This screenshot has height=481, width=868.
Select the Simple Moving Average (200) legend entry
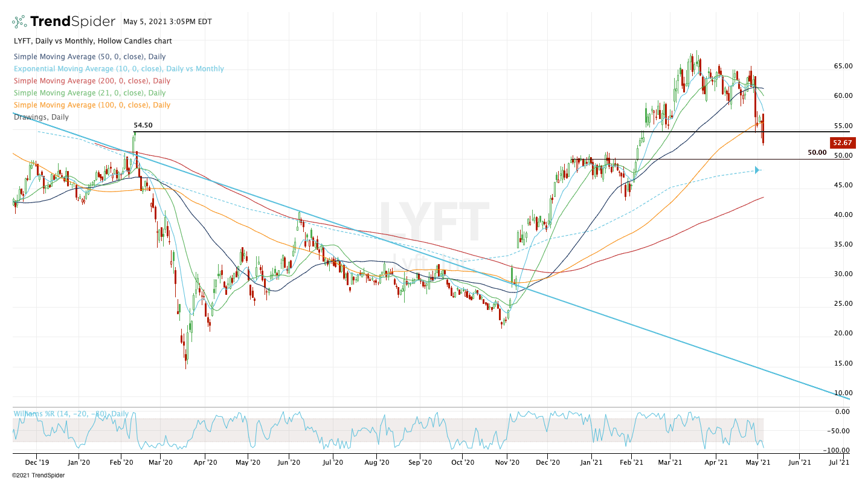click(91, 81)
